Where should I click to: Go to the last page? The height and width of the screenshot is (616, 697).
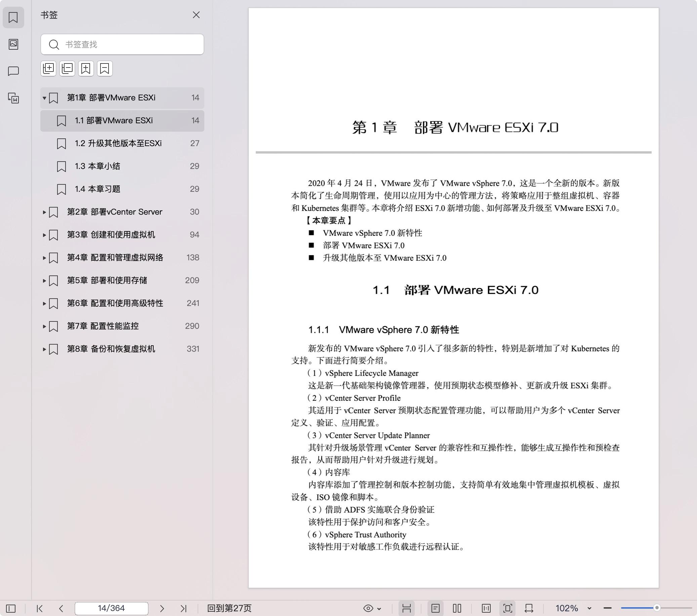click(183, 608)
